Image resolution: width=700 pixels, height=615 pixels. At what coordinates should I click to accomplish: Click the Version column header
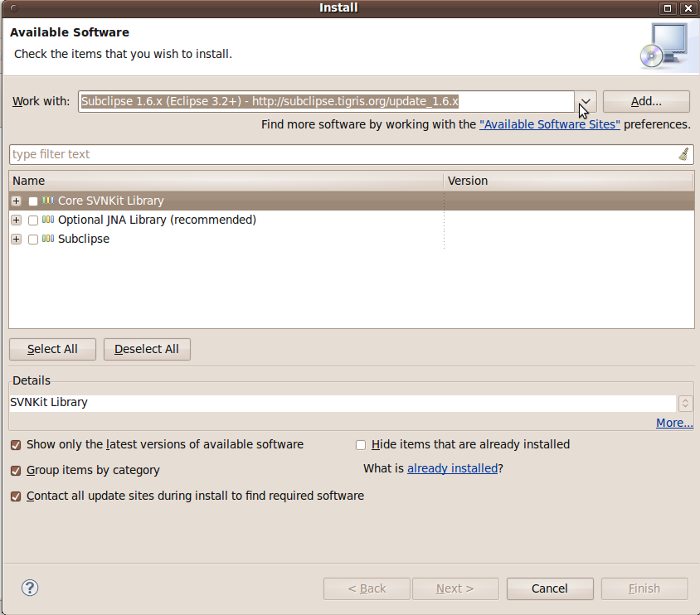point(568,181)
